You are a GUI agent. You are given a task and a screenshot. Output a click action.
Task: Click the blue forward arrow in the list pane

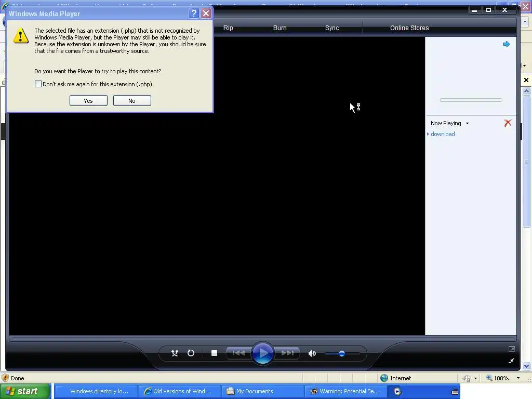pyautogui.click(x=506, y=44)
